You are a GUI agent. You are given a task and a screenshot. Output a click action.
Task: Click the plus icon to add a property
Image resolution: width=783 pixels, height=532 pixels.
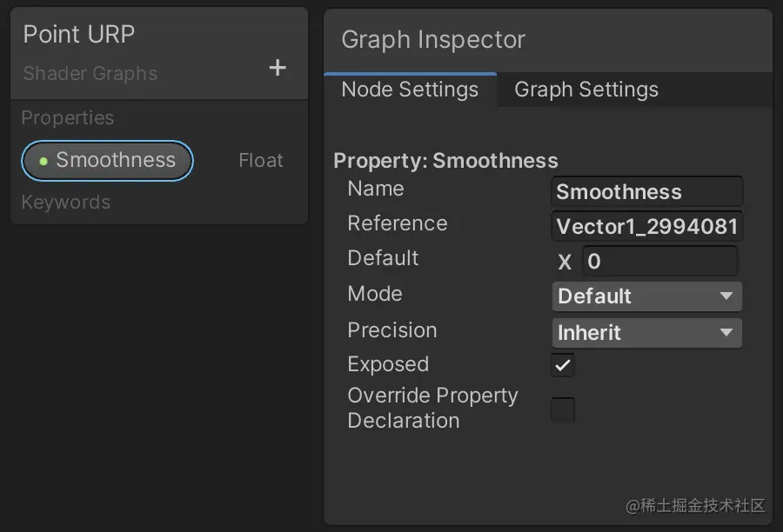(x=278, y=68)
